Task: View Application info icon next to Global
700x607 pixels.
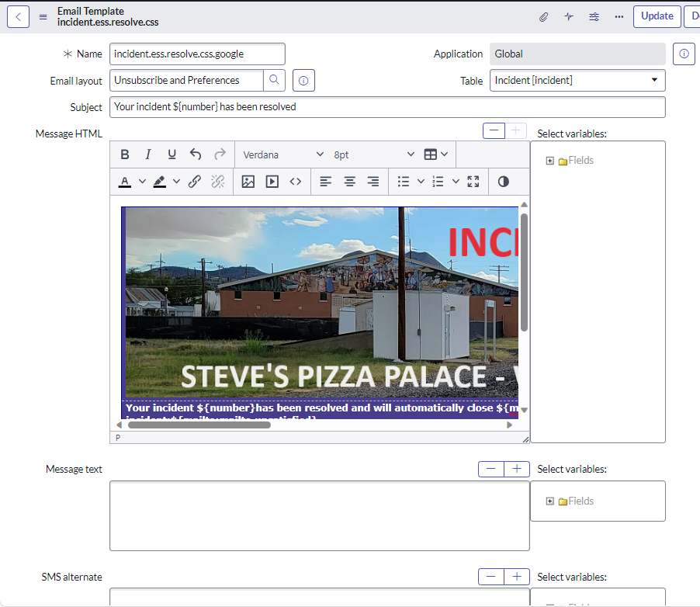Action: tap(684, 54)
